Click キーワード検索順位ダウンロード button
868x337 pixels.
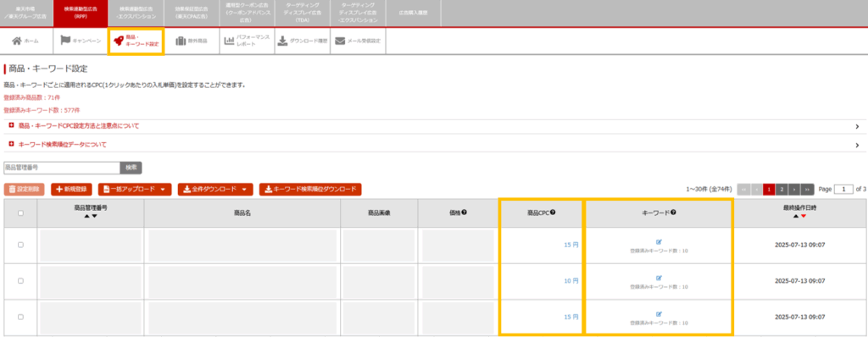tap(310, 190)
